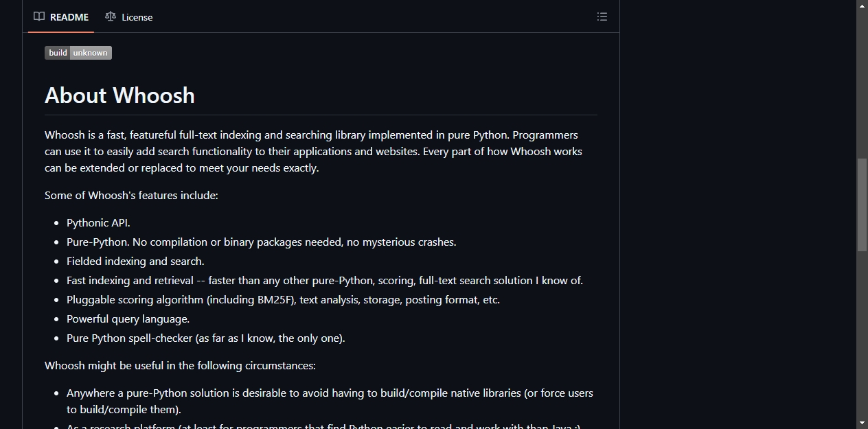The width and height of the screenshot is (868, 429).
Task: Click the build unknown badge
Action: point(78,53)
